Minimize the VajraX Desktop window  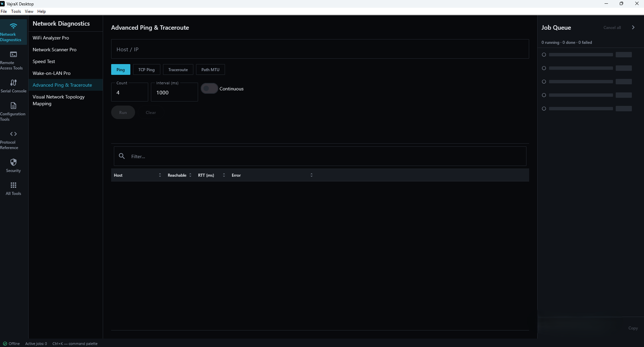(606, 4)
